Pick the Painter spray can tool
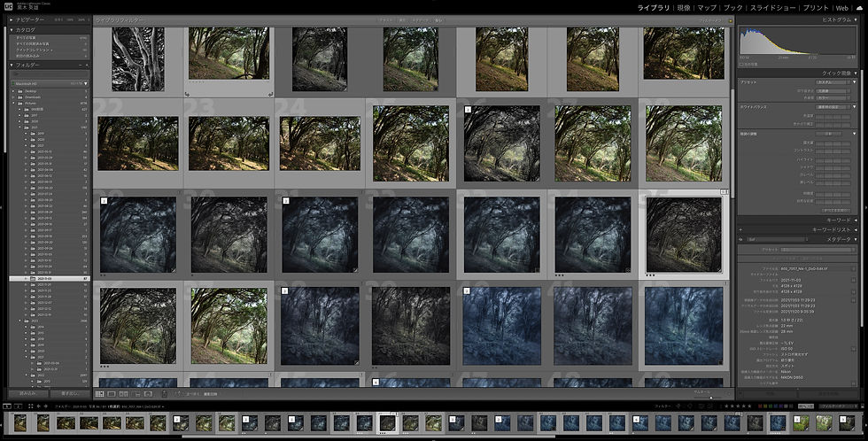The image size is (868, 441). click(x=164, y=394)
